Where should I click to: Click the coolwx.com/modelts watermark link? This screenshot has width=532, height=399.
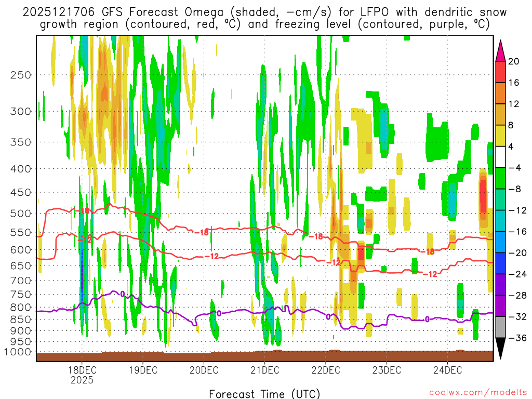(x=474, y=393)
